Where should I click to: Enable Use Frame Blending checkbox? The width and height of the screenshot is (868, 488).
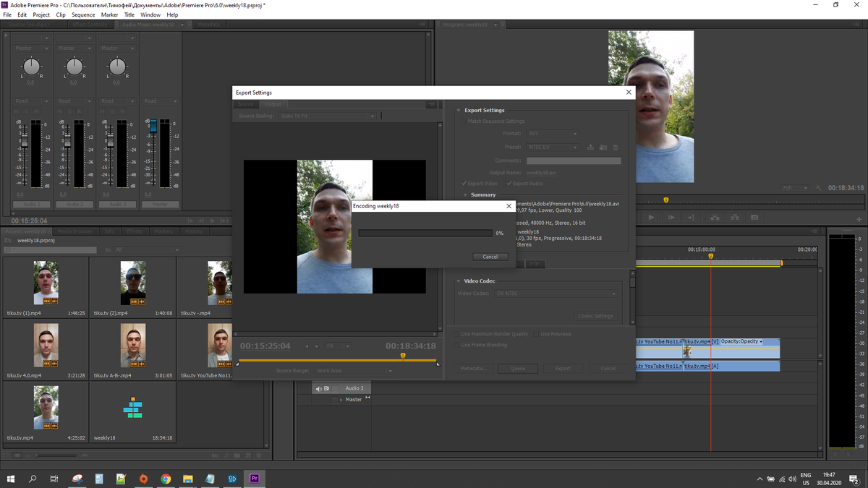coord(456,345)
